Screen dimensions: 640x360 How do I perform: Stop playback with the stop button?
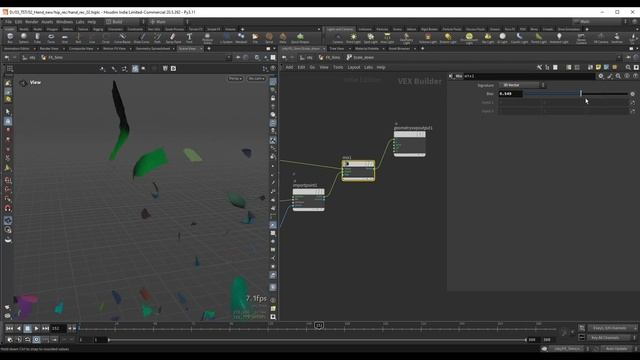pos(27,328)
